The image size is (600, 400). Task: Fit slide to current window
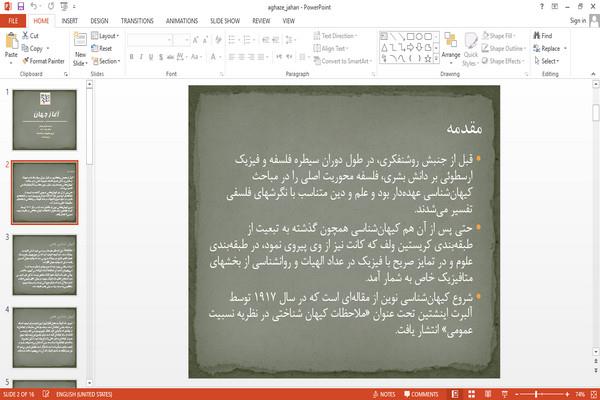(593, 394)
